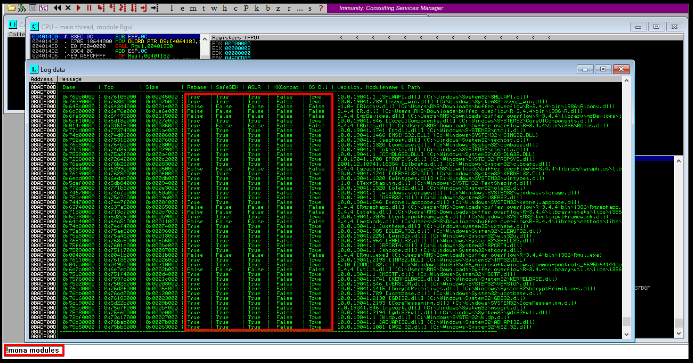This screenshot has height=363, width=693.
Task: Click the Log data scrollbar down arrow
Action: click(626, 335)
